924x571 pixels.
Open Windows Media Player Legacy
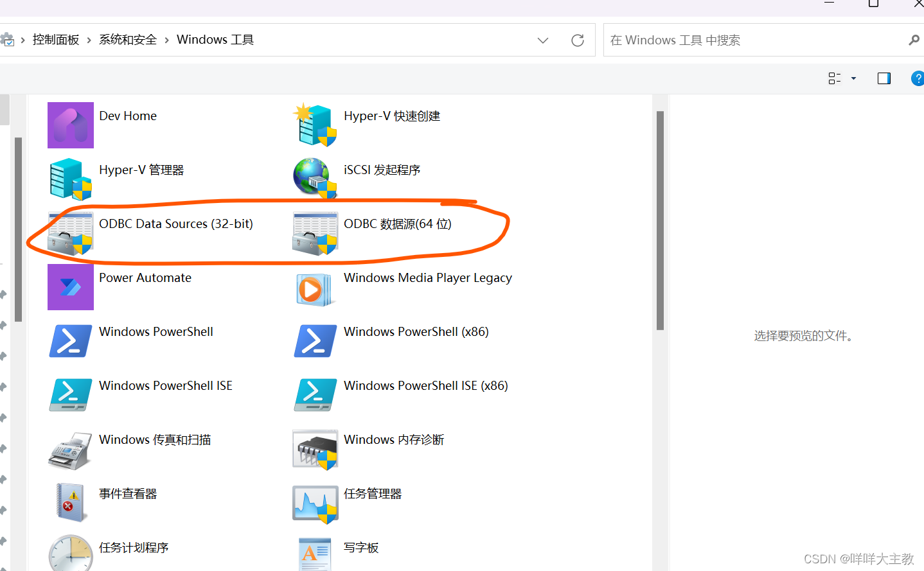tap(427, 277)
